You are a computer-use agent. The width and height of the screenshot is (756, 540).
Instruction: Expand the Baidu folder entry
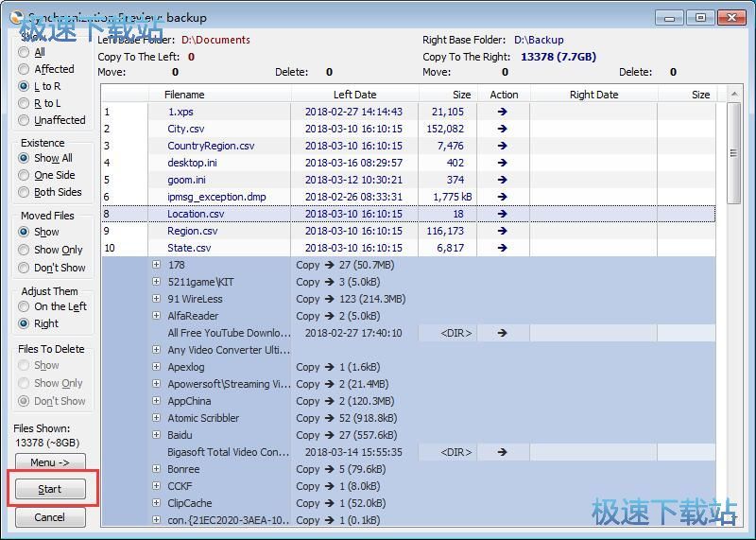[x=157, y=435]
